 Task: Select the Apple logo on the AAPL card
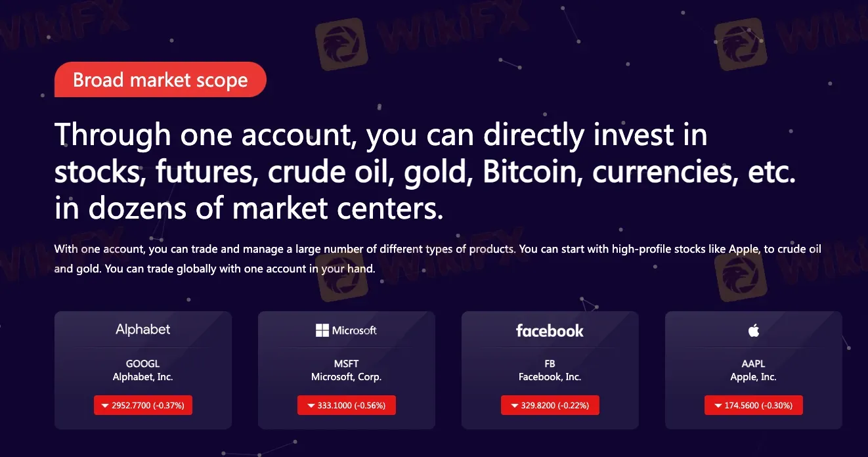pyautogui.click(x=753, y=331)
